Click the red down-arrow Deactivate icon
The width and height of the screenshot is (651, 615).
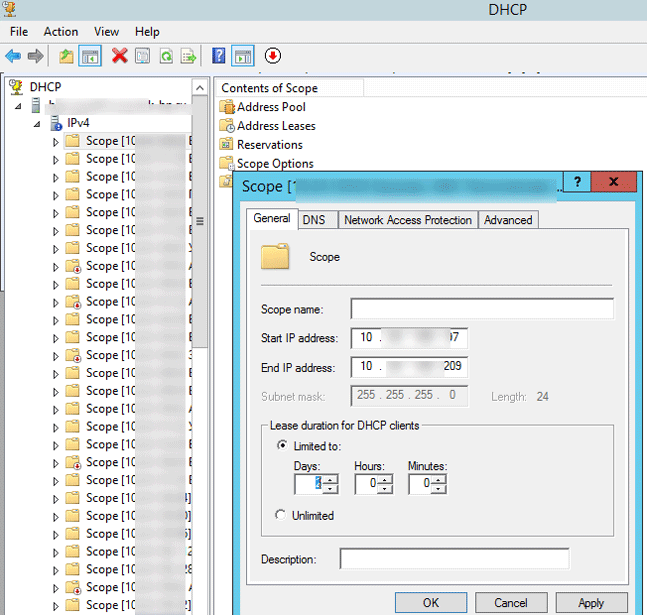pyautogui.click(x=273, y=56)
